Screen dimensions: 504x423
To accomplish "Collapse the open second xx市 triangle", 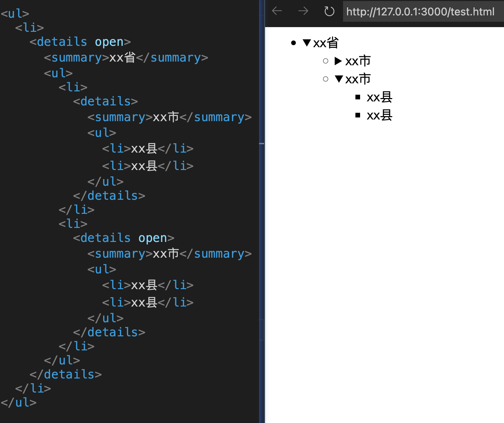I will coord(339,79).
